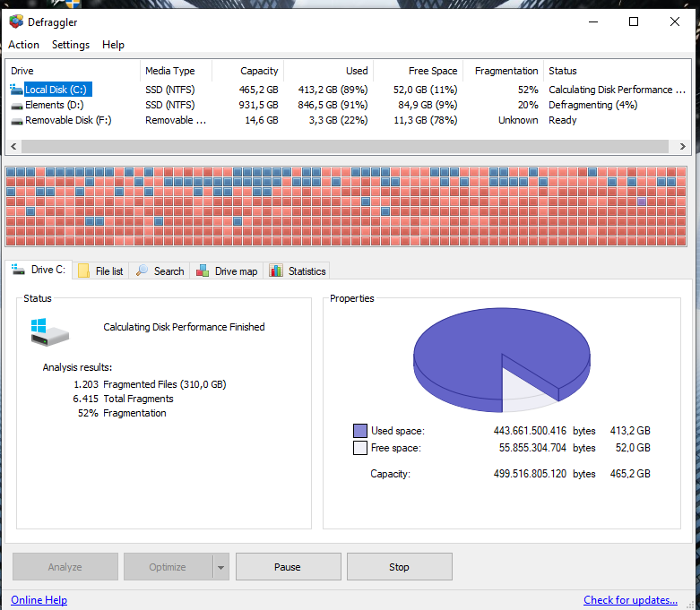This screenshot has height=610, width=700.
Task: Open the Optimize dropdown arrow
Action: (220, 567)
